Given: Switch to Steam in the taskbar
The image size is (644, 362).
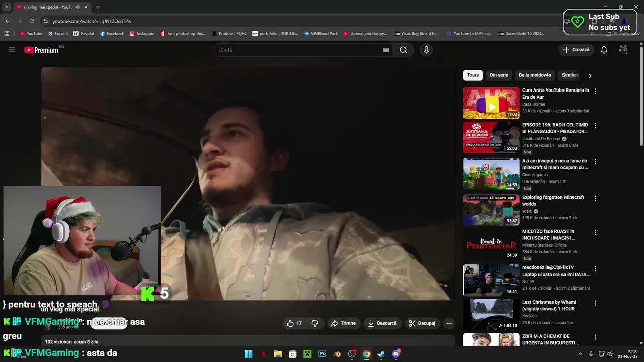Looking at the screenshot, I should point(381,354).
